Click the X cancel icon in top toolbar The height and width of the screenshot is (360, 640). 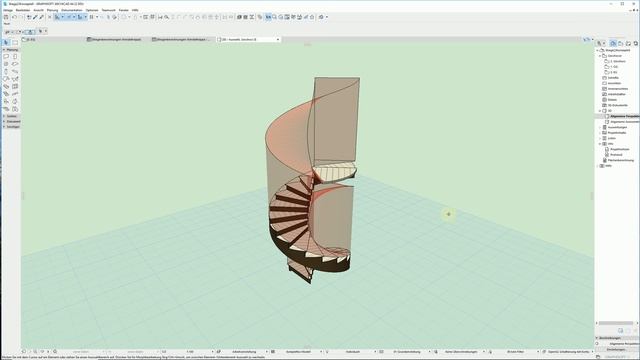click(x=50, y=17)
